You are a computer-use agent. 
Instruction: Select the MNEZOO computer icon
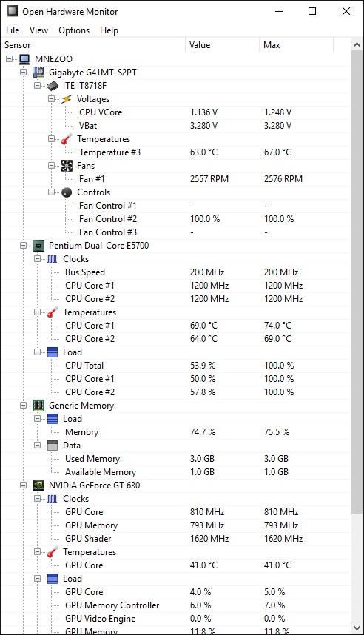coord(24,59)
